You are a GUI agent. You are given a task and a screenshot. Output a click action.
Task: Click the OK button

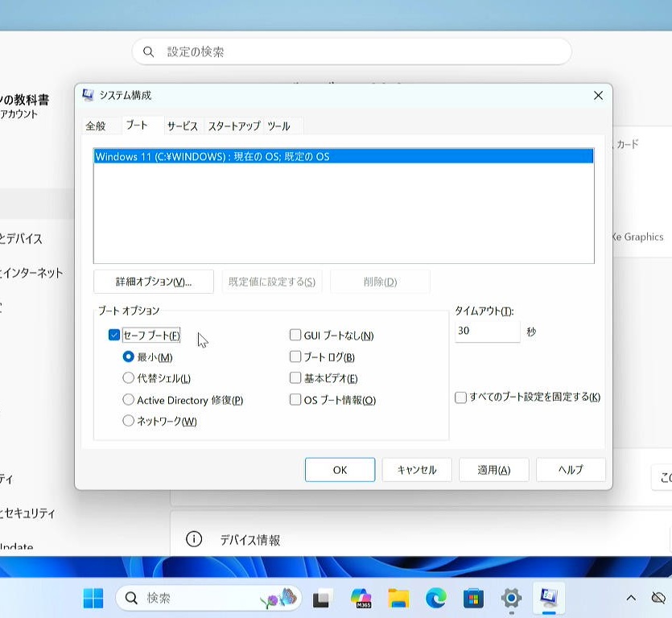(340, 470)
